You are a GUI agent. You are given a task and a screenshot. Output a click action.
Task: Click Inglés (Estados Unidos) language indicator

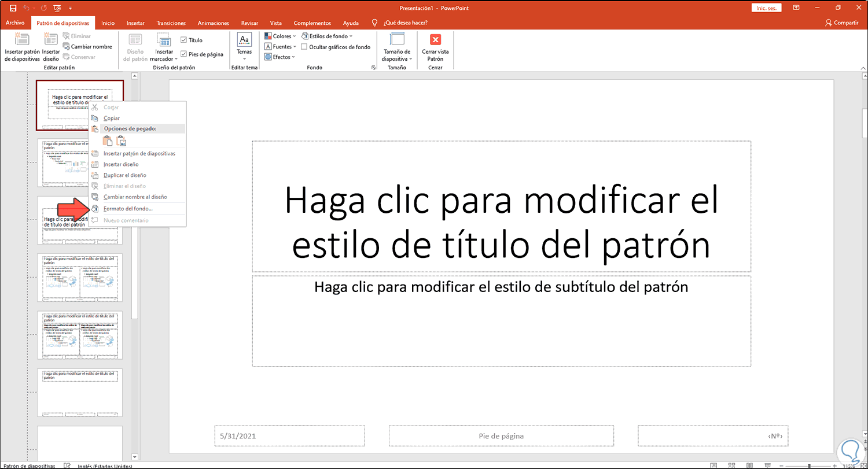coord(105,466)
